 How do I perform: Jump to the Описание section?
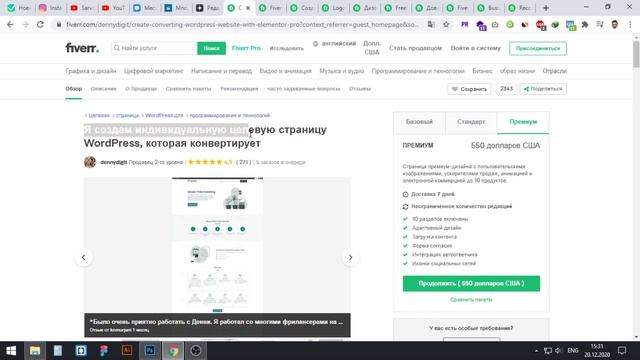click(x=103, y=89)
